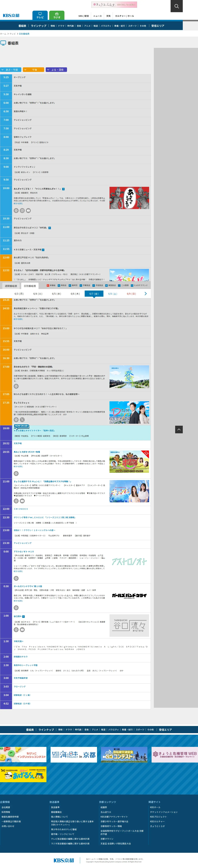Jump to 午後 time section
Screen dimensions: 198x868
pos(33,70)
